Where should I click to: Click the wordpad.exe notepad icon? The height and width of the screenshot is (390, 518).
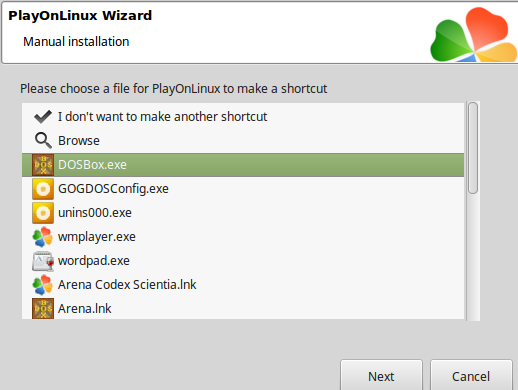(43, 261)
